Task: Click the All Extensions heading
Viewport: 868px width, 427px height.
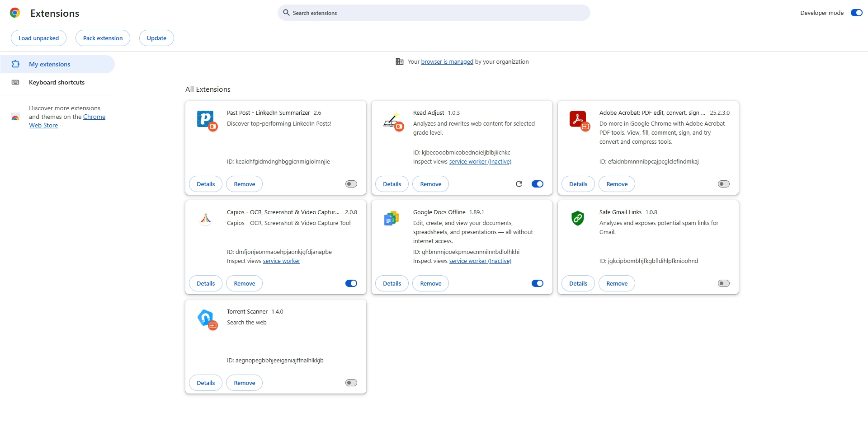Action: [208, 89]
